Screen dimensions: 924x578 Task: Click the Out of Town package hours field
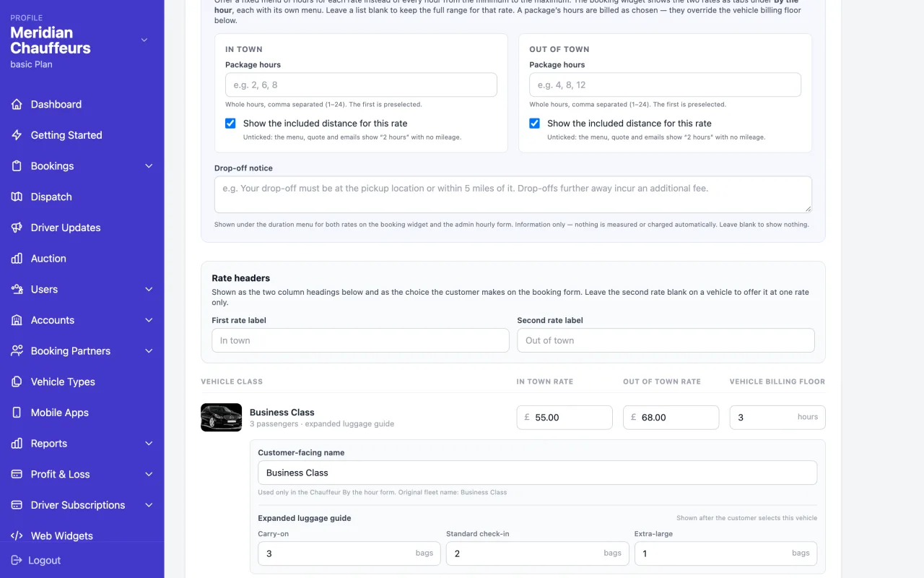pos(665,85)
